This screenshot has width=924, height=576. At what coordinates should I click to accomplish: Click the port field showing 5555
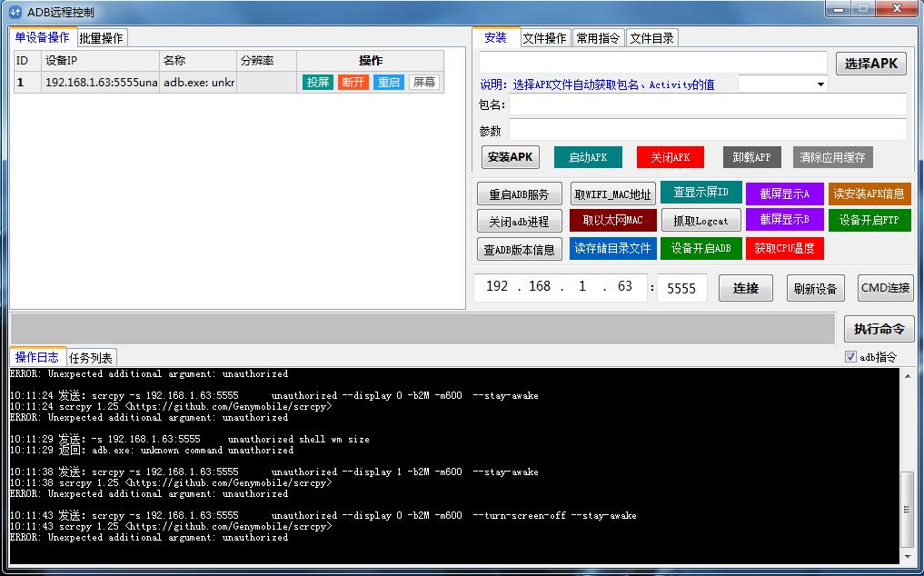click(x=681, y=288)
